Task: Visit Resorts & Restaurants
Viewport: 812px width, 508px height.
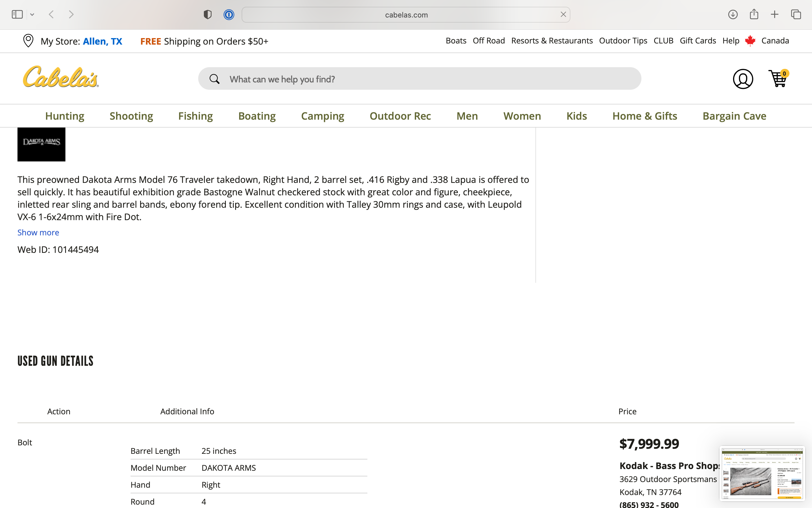Action: tap(551, 41)
